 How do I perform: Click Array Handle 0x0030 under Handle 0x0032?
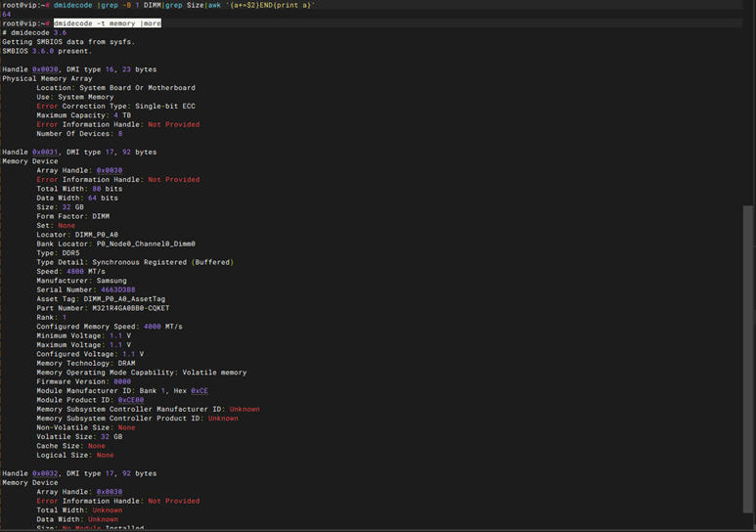click(110, 492)
